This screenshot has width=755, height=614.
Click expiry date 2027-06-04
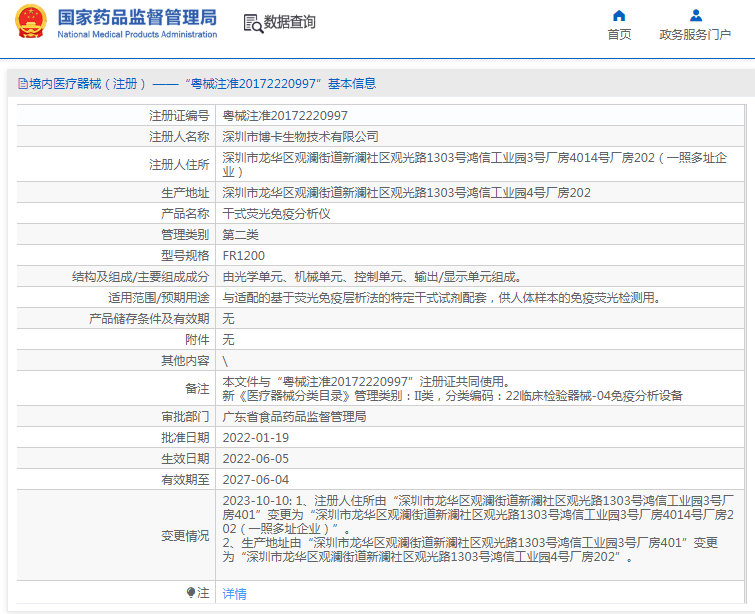pyautogui.click(x=256, y=480)
